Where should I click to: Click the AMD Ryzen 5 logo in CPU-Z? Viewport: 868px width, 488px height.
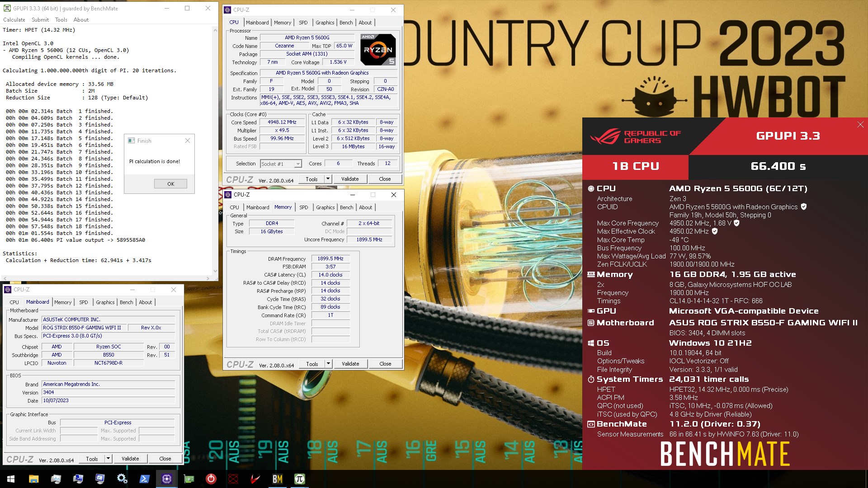(378, 49)
